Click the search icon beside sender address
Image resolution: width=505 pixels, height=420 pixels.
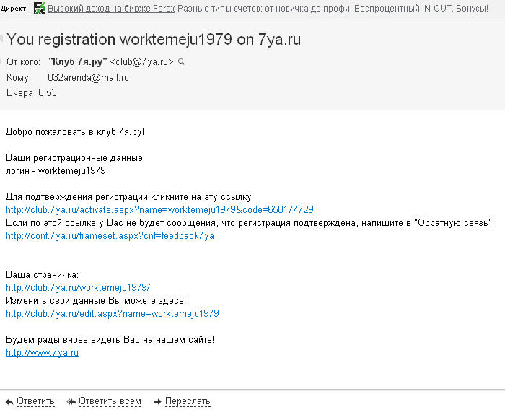(x=181, y=62)
